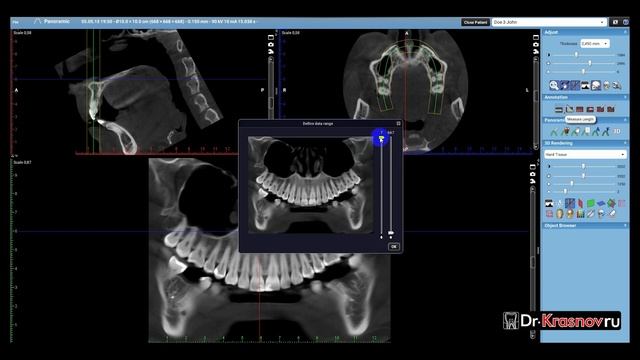Click the green coronal plane icon in 3D Rendering
Image resolution: width=640 pixels, height=360 pixels.
[591, 203]
